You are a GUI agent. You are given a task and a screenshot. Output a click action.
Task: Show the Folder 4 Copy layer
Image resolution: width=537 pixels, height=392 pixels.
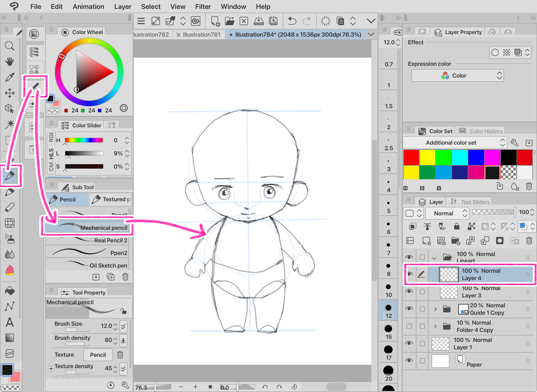409,326
